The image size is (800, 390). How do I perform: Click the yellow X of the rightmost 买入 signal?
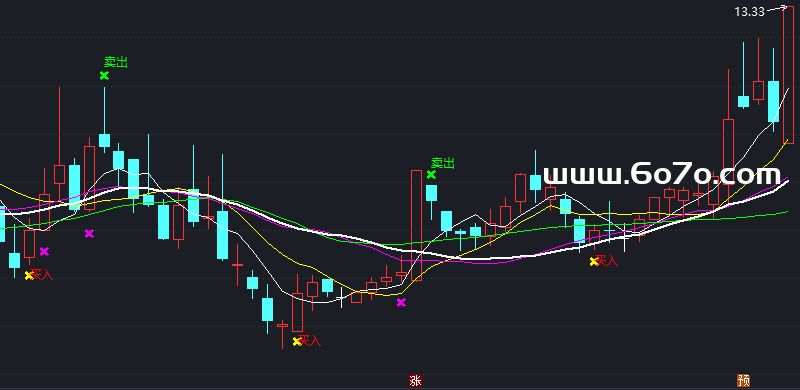(x=594, y=261)
